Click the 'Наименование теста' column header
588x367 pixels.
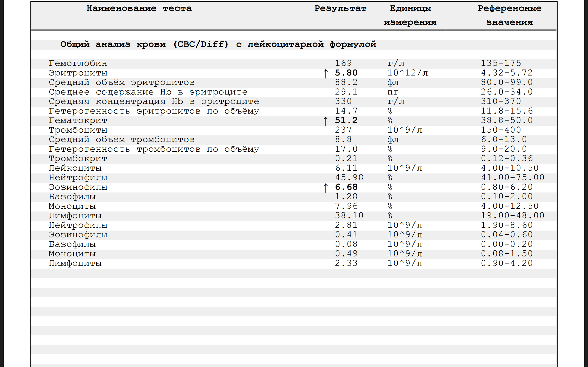tap(139, 8)
